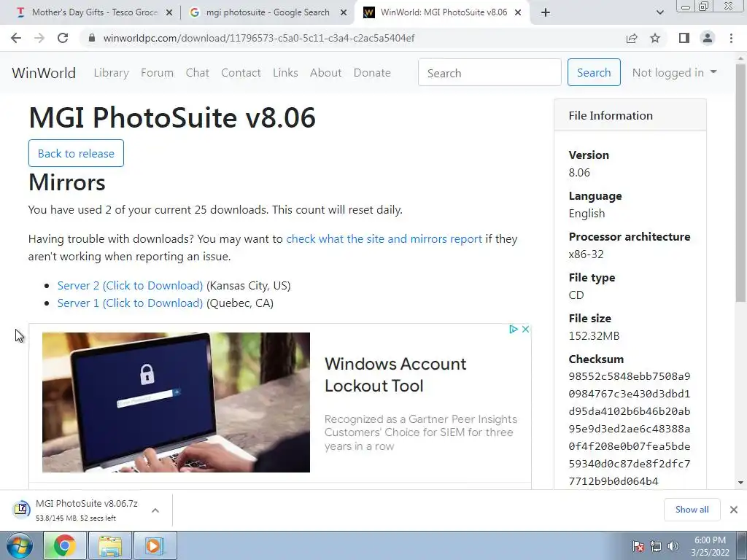Select the x86-32 architecture value

pos(586,254)
